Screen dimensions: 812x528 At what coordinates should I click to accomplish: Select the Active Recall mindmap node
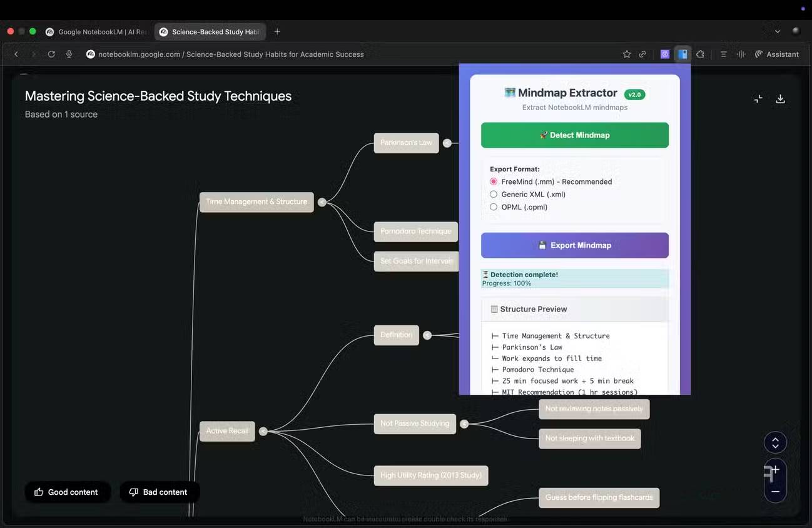227,431
